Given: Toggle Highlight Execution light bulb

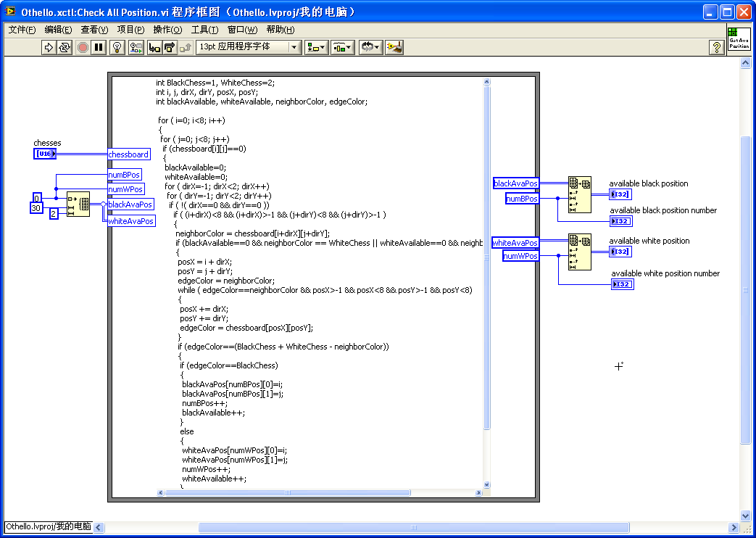Looking at the screenshot, I should 117,47.
